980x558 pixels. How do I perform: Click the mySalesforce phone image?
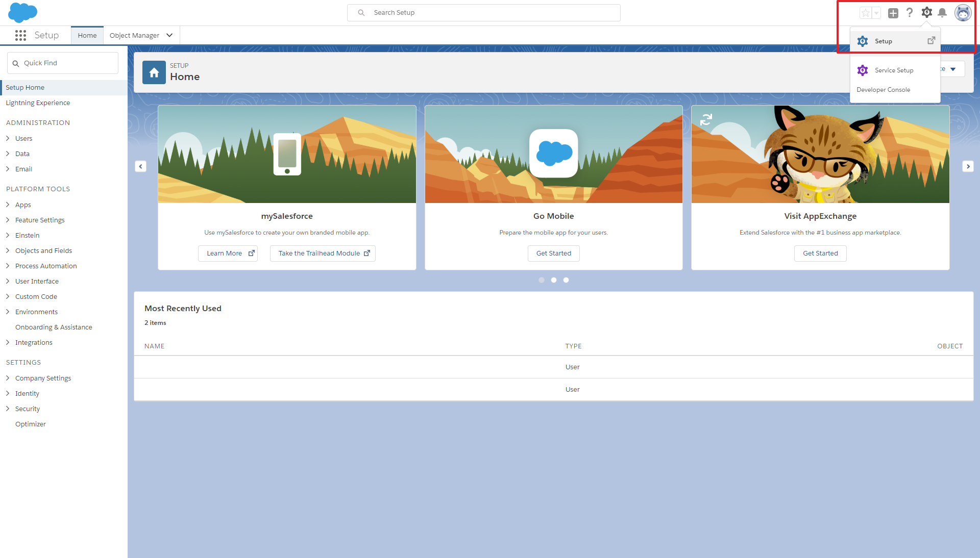pos(287,154)
